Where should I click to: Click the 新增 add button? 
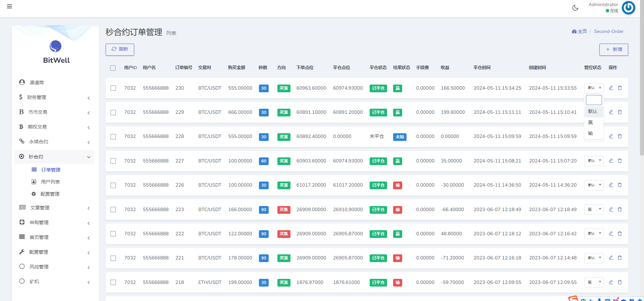613,50
